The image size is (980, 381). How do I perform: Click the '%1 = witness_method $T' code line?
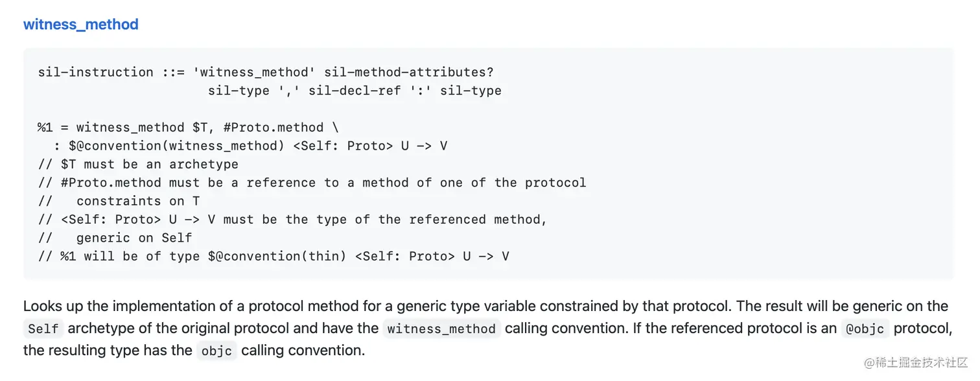188,128
